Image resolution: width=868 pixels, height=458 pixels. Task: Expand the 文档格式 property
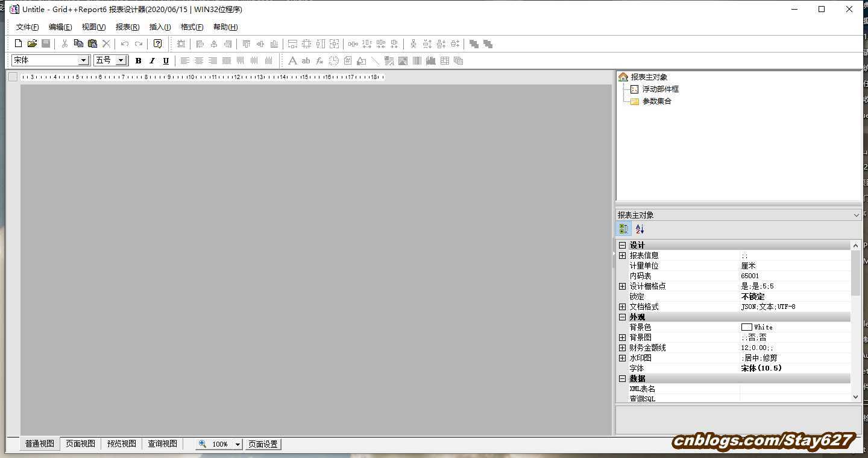(623, 307)
